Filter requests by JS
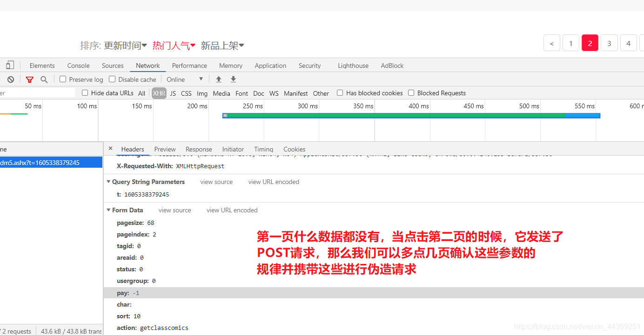Viewport: 644px width, 335px height. (173, 93)
